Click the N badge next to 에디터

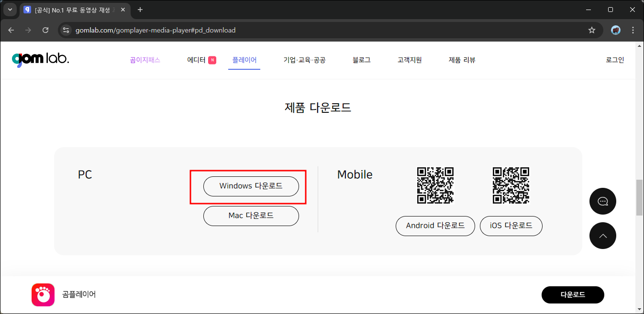(212, 60)
